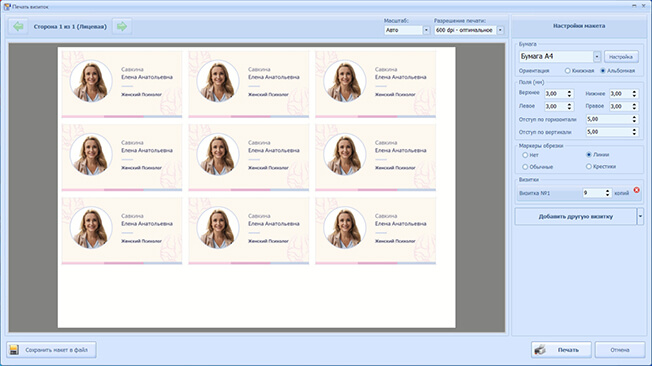
Task: Click copies number field showing 9
Action: click(593, 193)
